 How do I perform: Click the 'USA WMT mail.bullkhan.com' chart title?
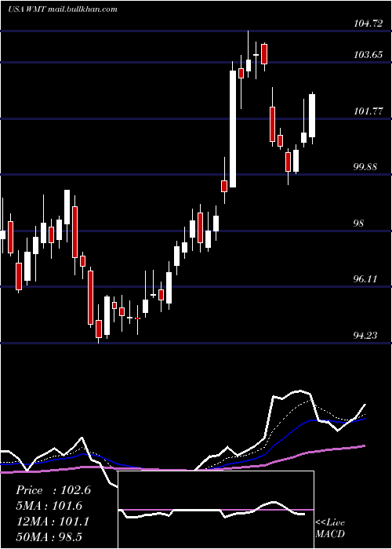click(x=62, y=9)
